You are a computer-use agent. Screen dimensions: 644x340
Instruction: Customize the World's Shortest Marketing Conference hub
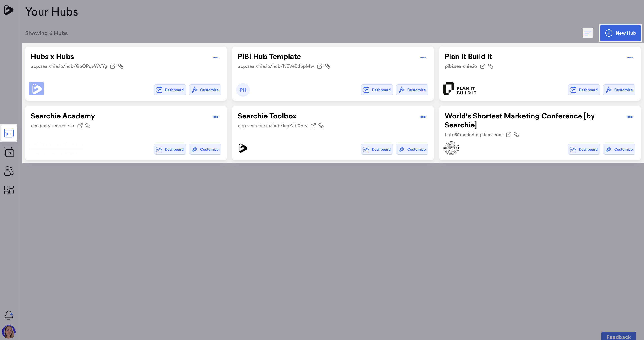click(x=619, y=149)
